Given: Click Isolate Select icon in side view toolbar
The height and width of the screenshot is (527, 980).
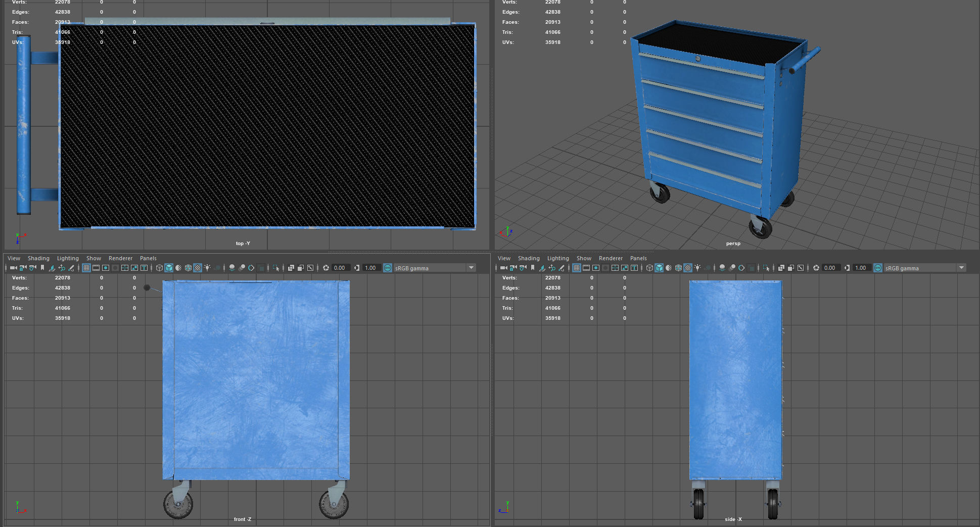Looking at the screenshot, I should (x=766, y=268).
